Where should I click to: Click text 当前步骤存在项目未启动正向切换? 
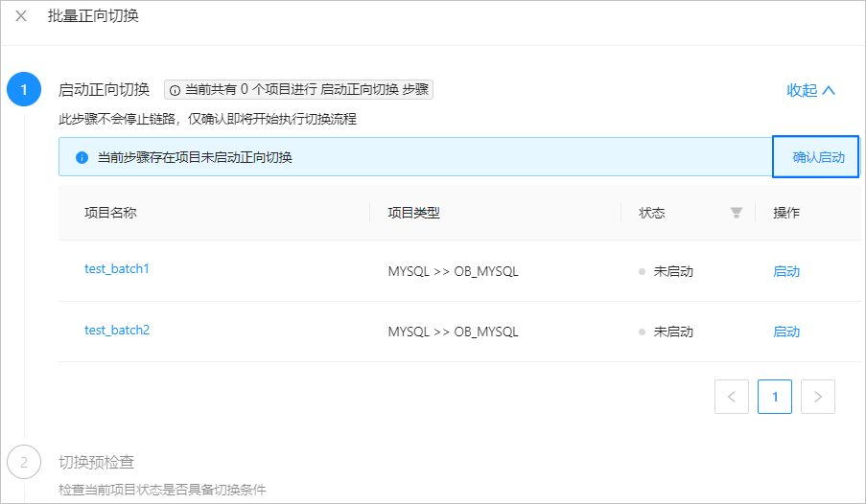[195, 157]
